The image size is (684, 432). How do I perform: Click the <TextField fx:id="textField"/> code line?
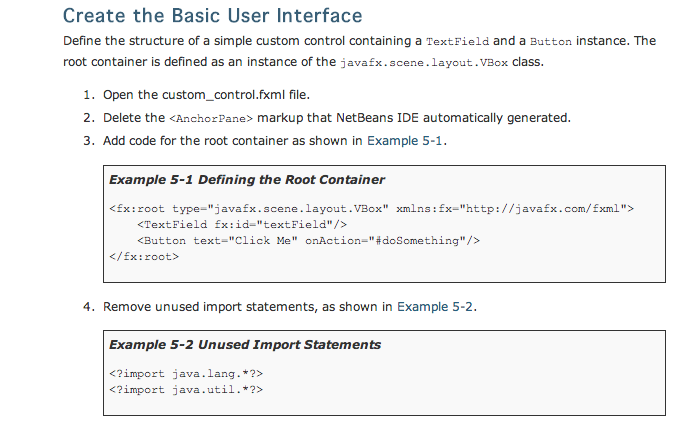(241, 224)
